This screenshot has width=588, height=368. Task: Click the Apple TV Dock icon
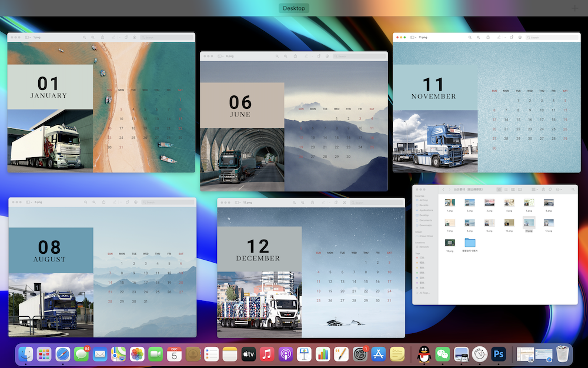click(x=249, y=354)
